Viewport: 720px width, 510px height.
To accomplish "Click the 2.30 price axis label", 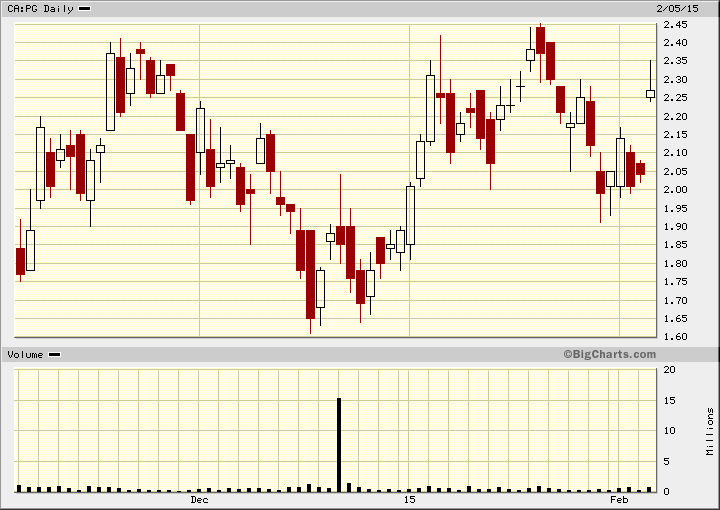I will click(x=675, y=79).
